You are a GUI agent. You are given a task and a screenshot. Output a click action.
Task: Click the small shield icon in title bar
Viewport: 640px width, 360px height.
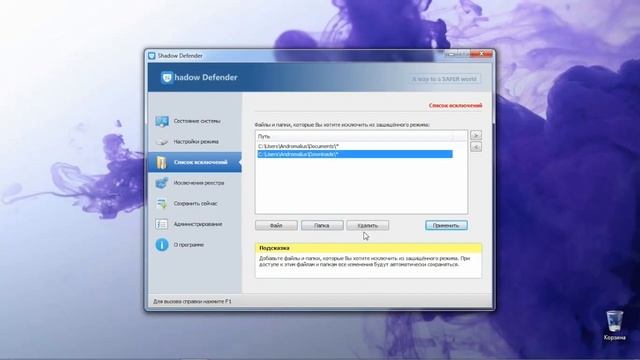(x=152, y=56)
